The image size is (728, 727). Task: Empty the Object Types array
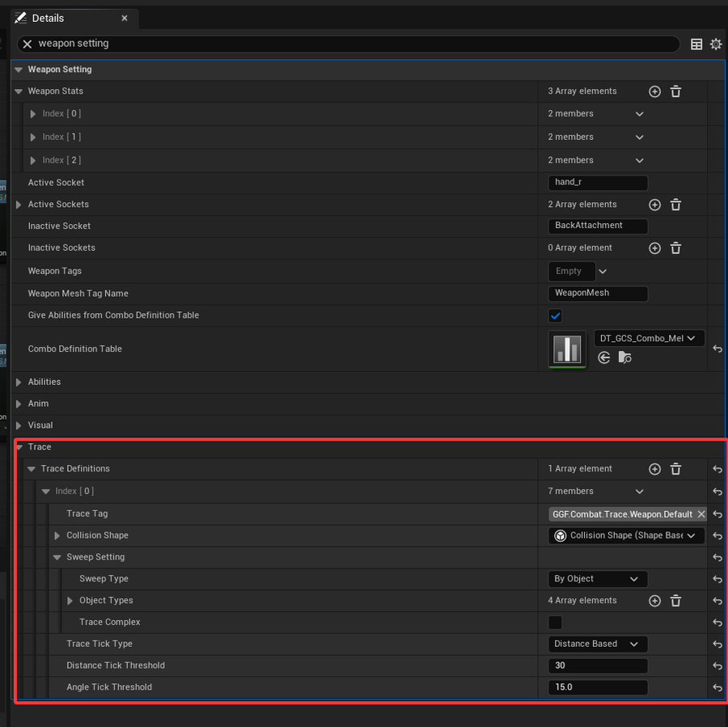point(675,601)
